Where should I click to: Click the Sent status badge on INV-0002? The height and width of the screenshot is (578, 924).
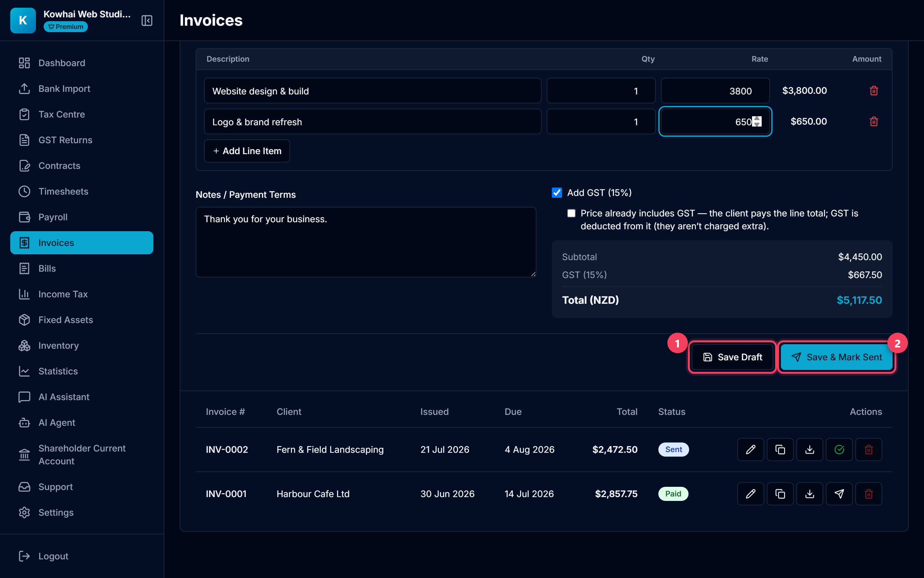point(673,450)
